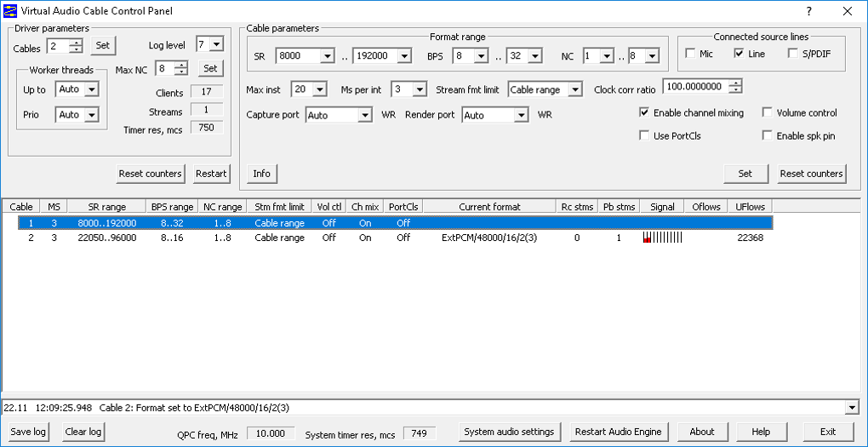Click Set button next to Cables
The width and height of the screenshot is (868, 447).
pos(103,46)
